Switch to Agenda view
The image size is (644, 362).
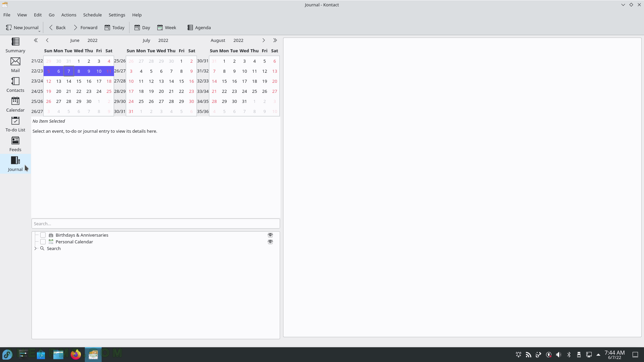click(199, 27)
